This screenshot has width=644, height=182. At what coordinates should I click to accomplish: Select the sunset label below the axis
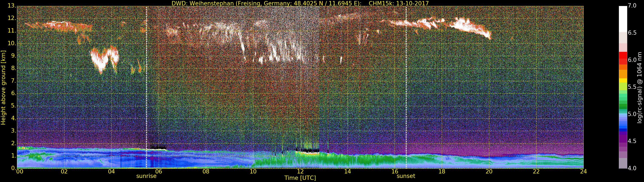point(406,176)
